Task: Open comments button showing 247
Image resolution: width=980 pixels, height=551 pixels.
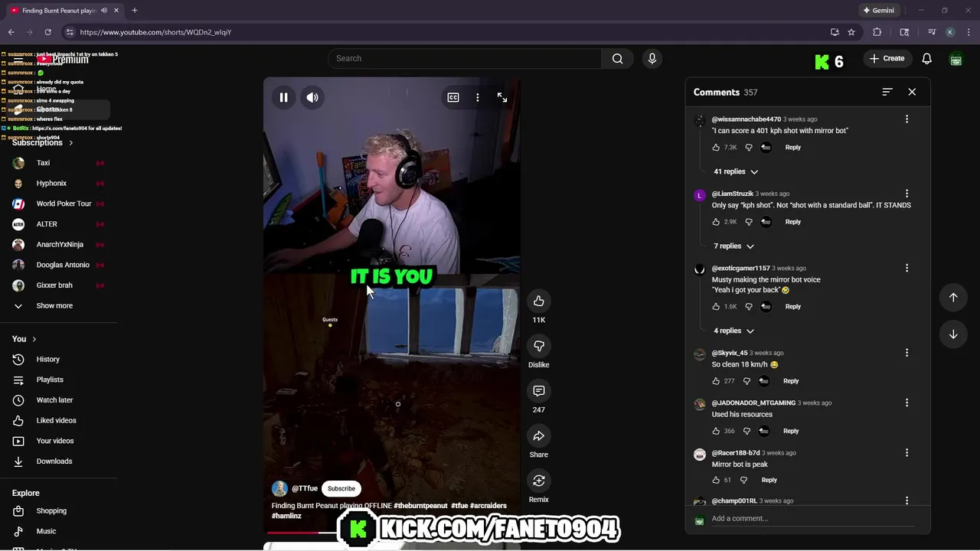Action: tap(539, 391)
